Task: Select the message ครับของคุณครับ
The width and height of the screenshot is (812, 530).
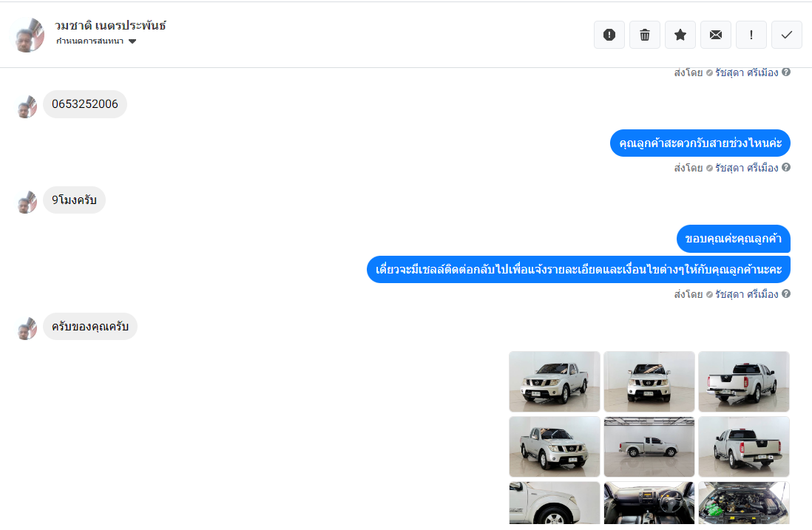Action: [90, 326]
